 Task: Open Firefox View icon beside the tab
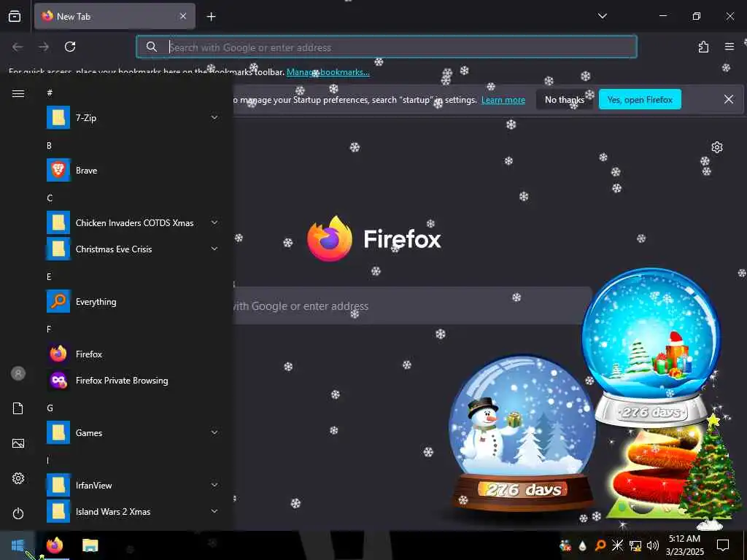pyautogui.click(x=15, y=16)
